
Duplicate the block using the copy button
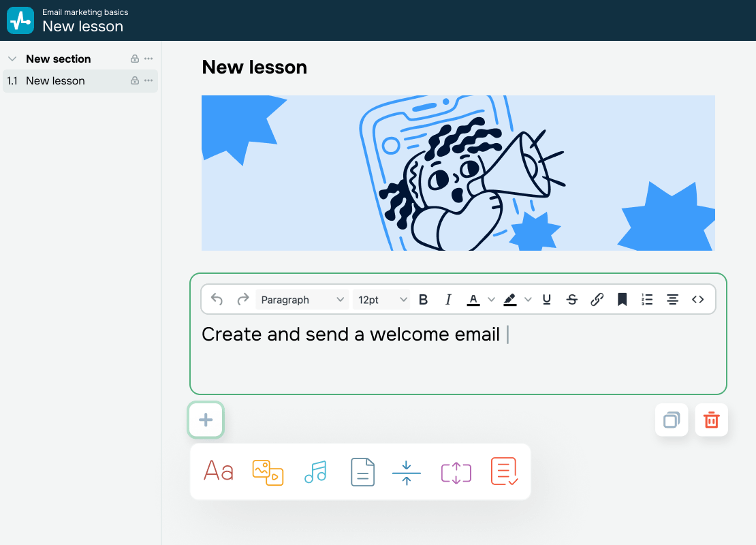672,420
